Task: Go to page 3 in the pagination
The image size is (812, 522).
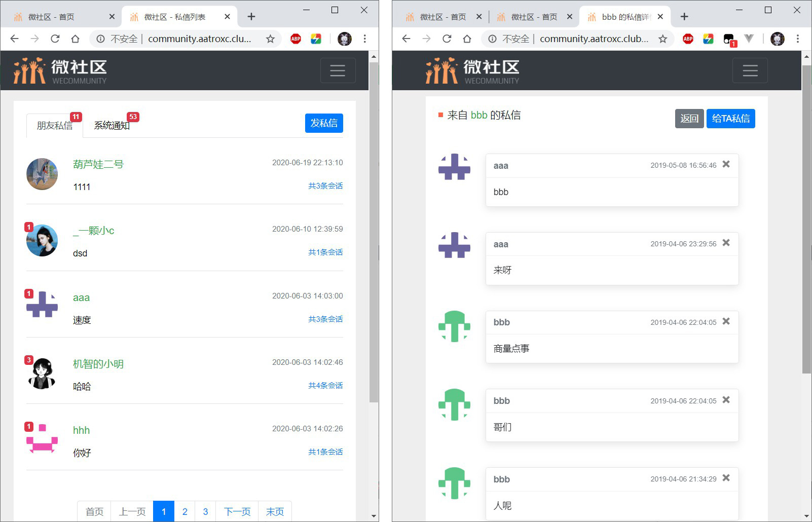Action: 205,511
